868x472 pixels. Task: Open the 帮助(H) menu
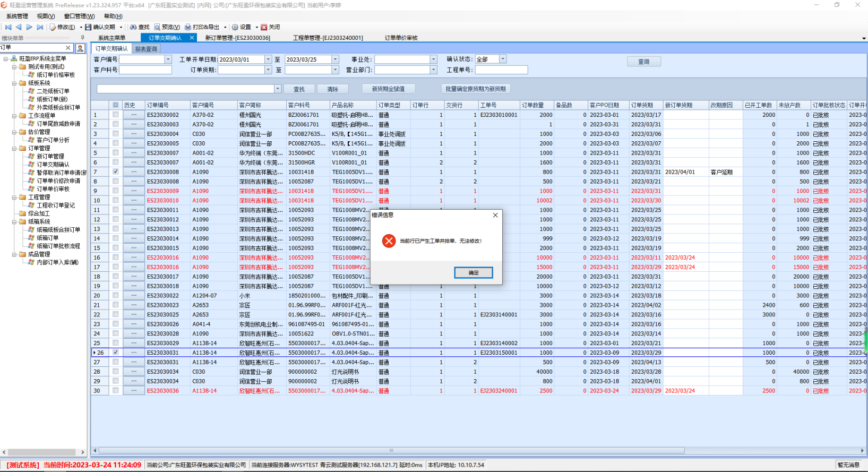113,16
